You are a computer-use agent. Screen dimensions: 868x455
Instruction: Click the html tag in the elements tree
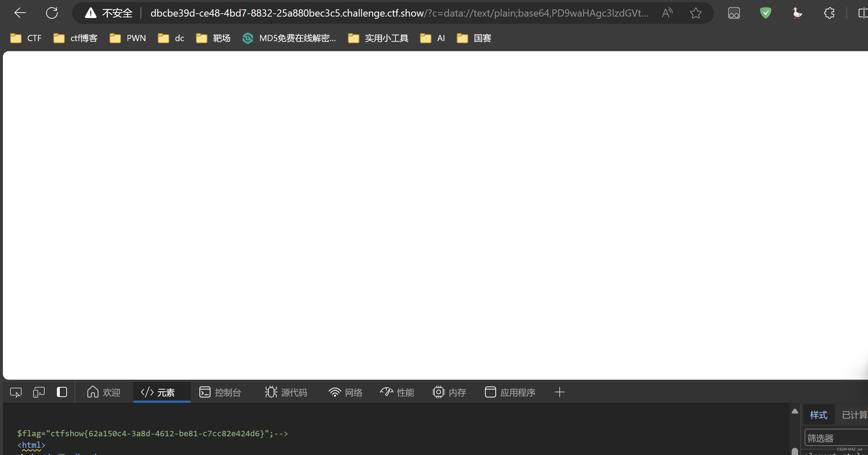31,445
